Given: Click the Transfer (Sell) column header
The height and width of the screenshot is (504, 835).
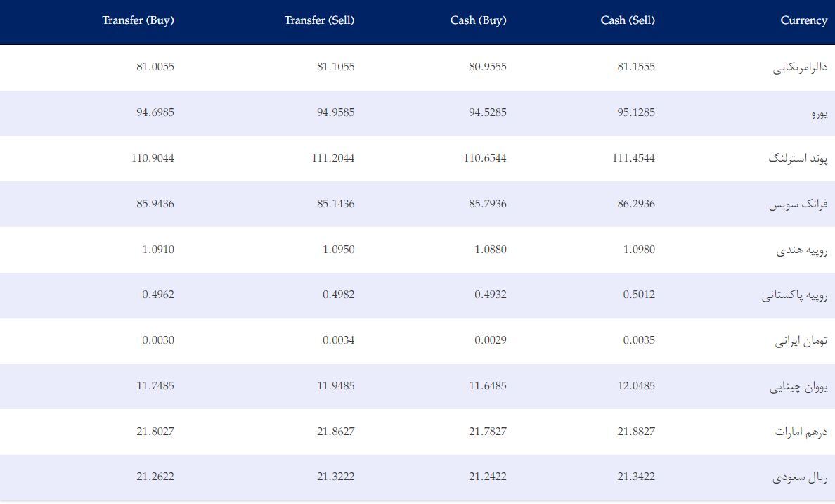Looking at the screenshot, I should tap(319, 20).
